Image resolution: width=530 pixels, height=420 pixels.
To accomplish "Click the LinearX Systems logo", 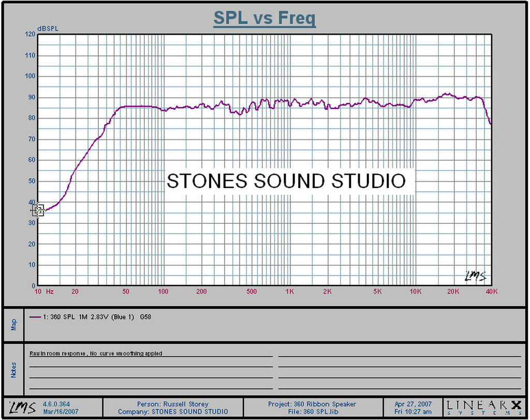I will coord(484,408).
